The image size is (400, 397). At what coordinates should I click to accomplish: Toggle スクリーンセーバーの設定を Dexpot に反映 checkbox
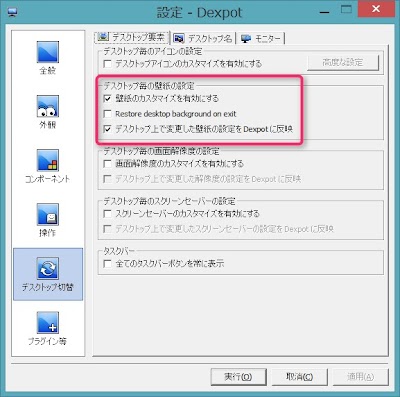(107, 229)
